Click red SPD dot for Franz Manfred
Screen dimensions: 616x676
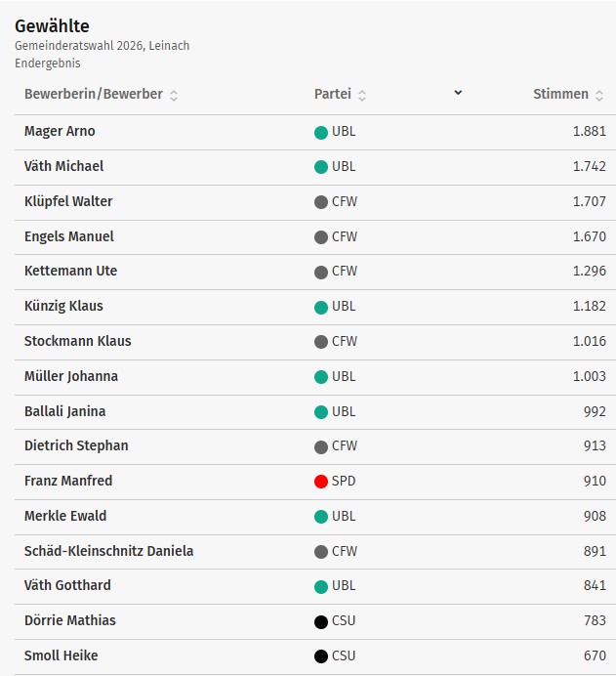pyautogui.click(x=320, y=482)
